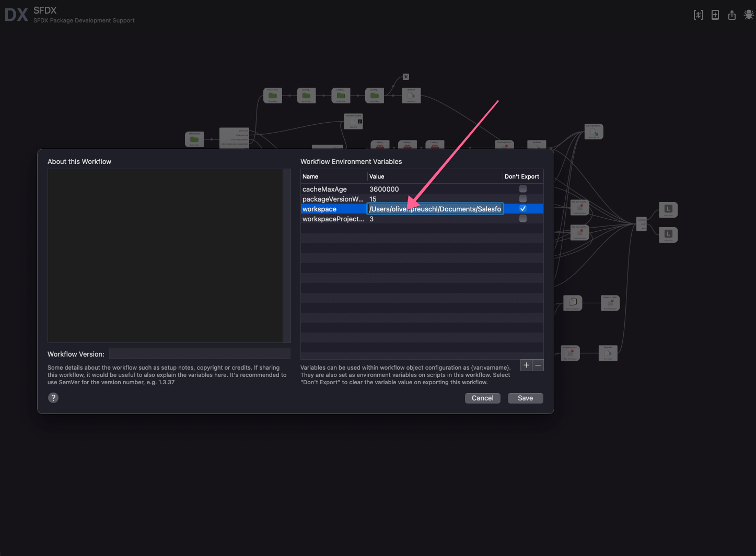Click the workspace value path field
Screen dimensions: 756x556
(x=435, y=209)
